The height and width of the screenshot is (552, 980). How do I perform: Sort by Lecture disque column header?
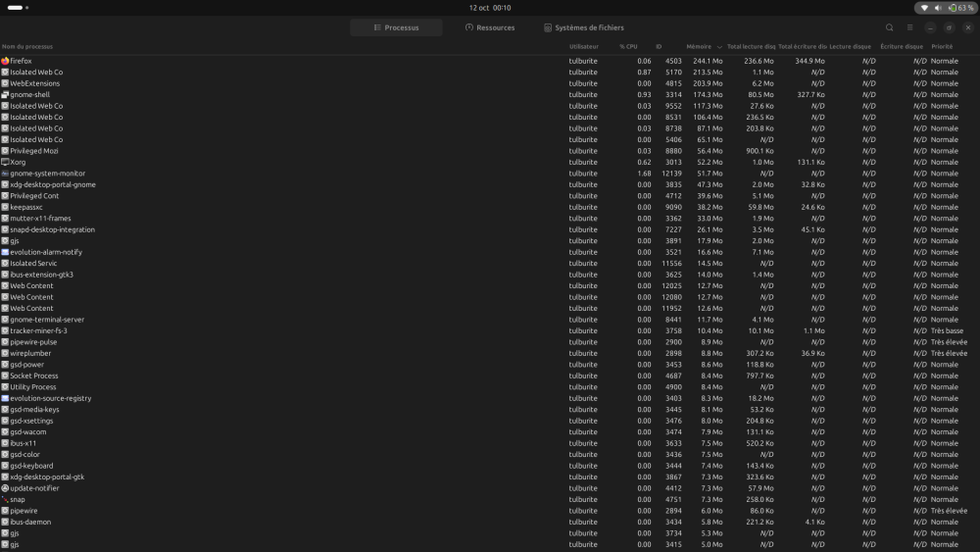click(x=850, y=46)
